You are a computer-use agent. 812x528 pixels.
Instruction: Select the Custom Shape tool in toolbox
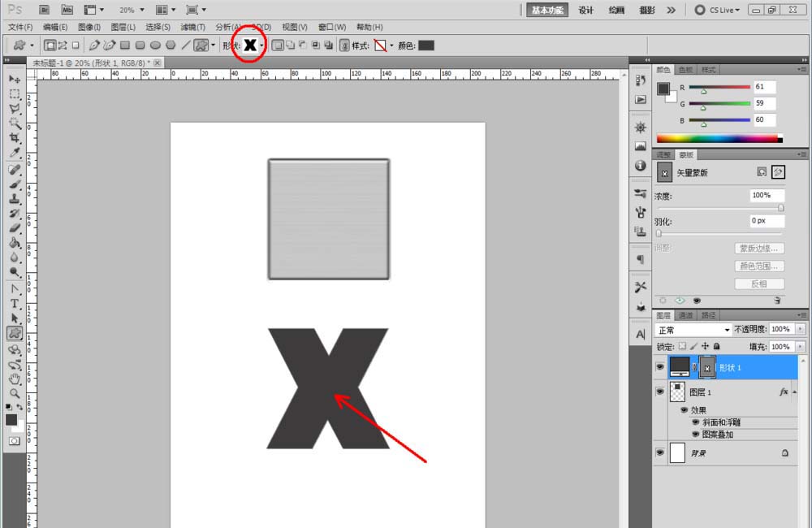click(15, 333)
